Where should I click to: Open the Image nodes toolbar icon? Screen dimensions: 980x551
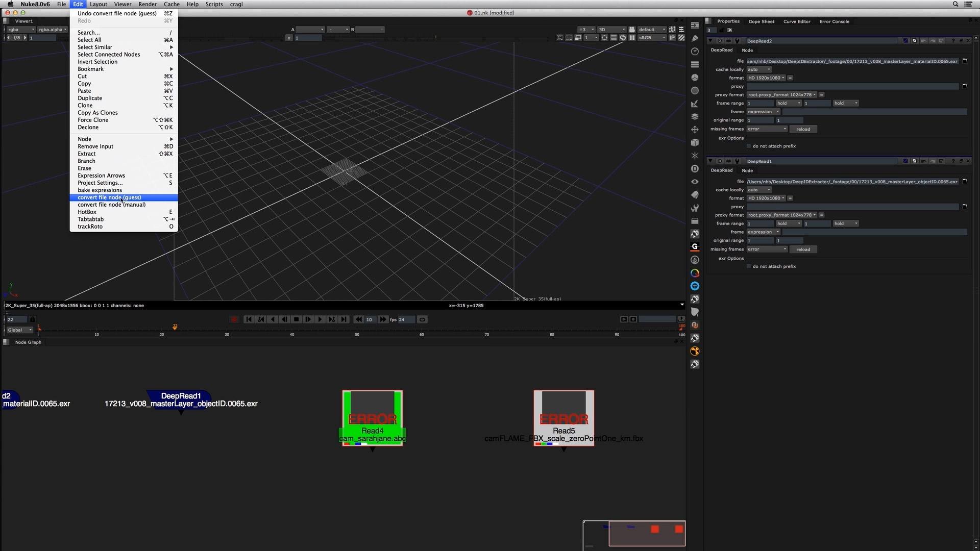pyautogui.click(x=695, y=25)
